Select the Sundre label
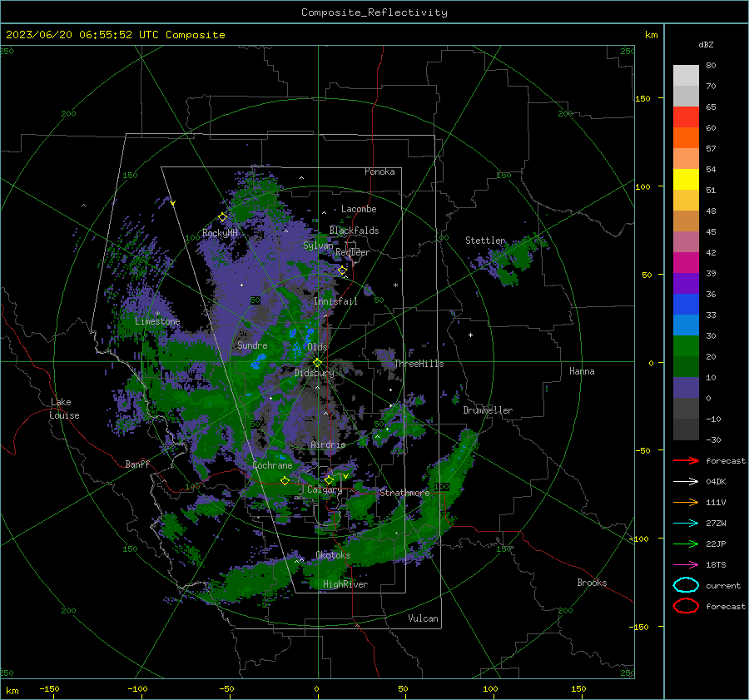Viewport: 749px width, 700px height. pyautogui.click(x=252, y=345)
